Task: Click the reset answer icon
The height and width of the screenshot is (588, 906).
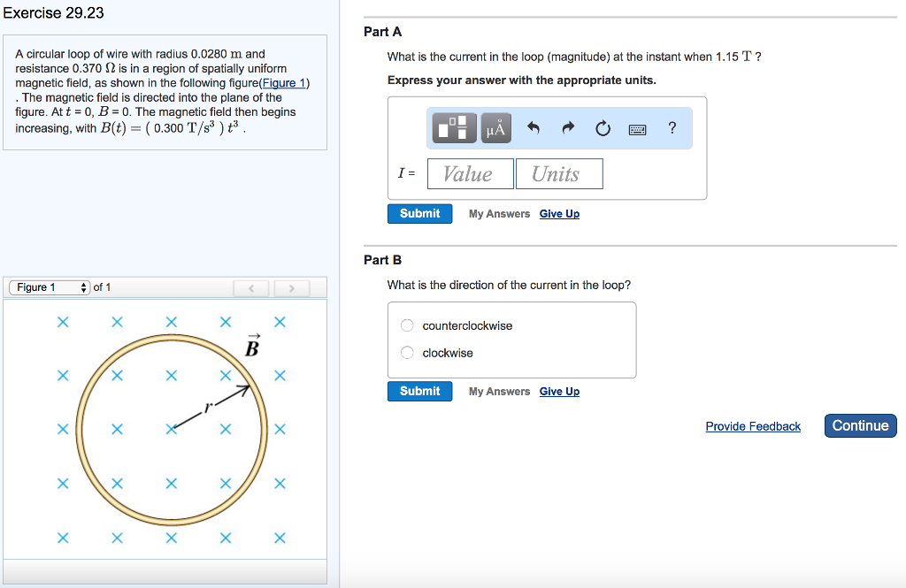Action: pos(603,127)
